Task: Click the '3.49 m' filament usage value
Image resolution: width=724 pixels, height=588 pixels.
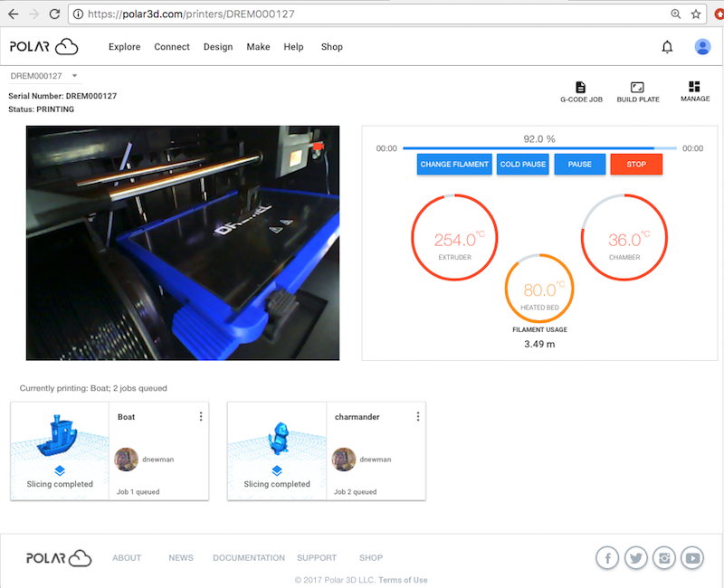Action: click(539, 345)
